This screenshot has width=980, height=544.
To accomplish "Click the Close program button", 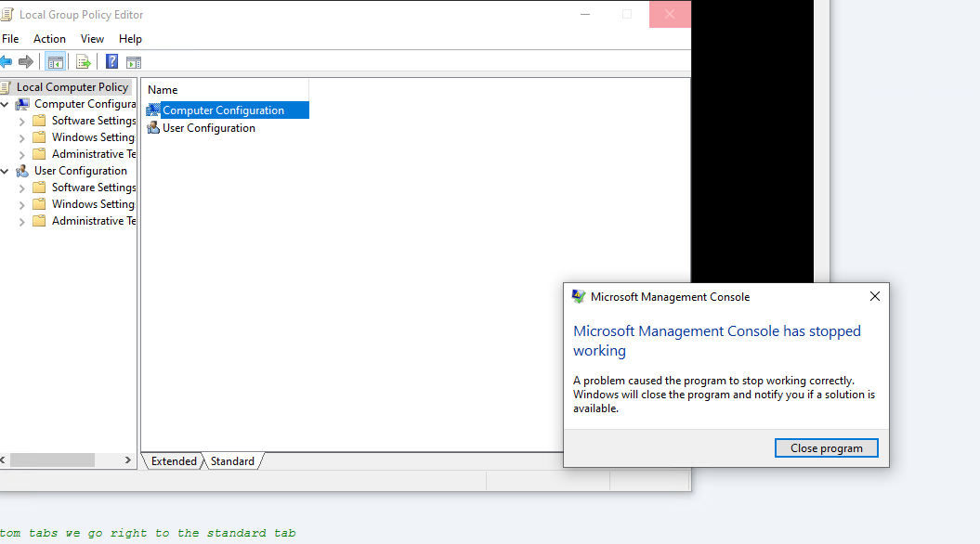I will coord(826,447).
